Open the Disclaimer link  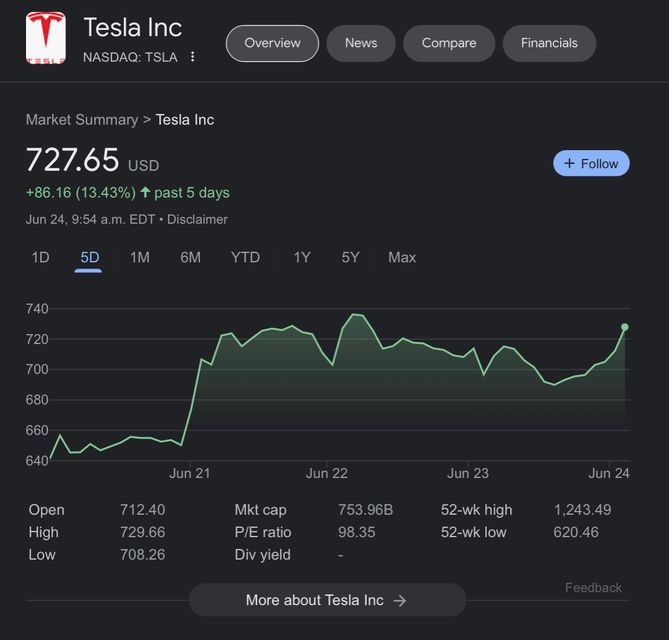point(197,219)
